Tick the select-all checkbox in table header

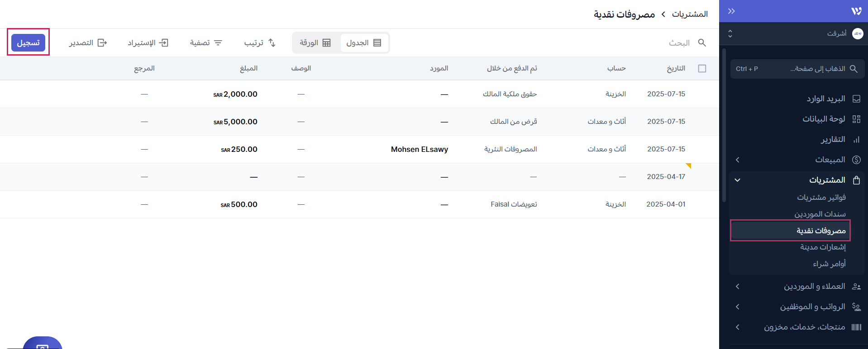point(702,69)
